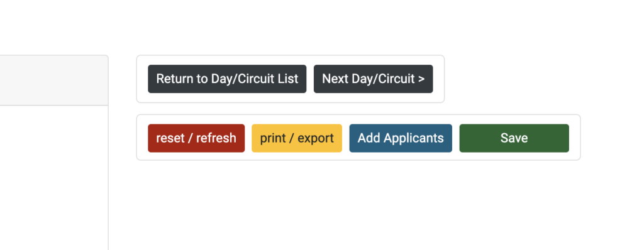Go to Next Day/Circuit
The width and height of the screenshot is (644, 250).
coord(374,79)
